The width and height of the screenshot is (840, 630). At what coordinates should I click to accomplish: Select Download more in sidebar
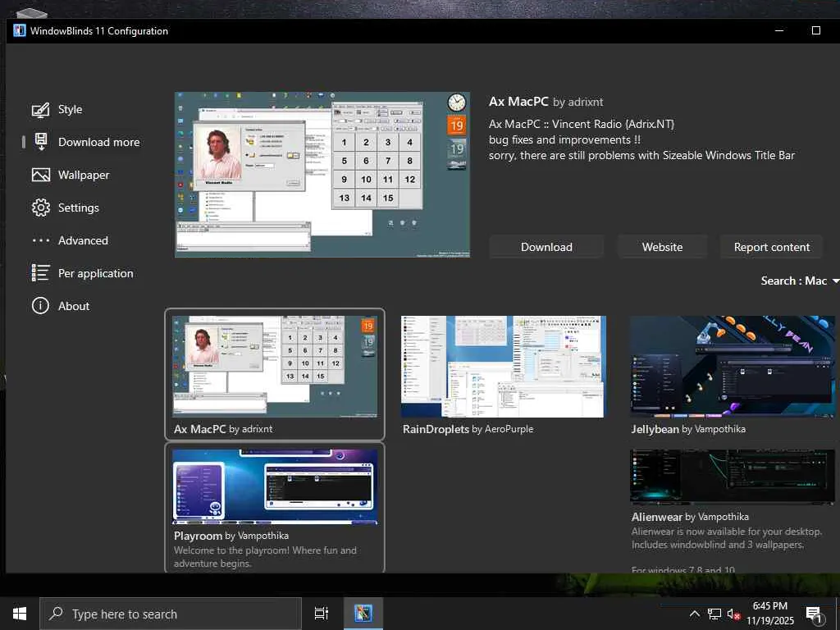99,143
